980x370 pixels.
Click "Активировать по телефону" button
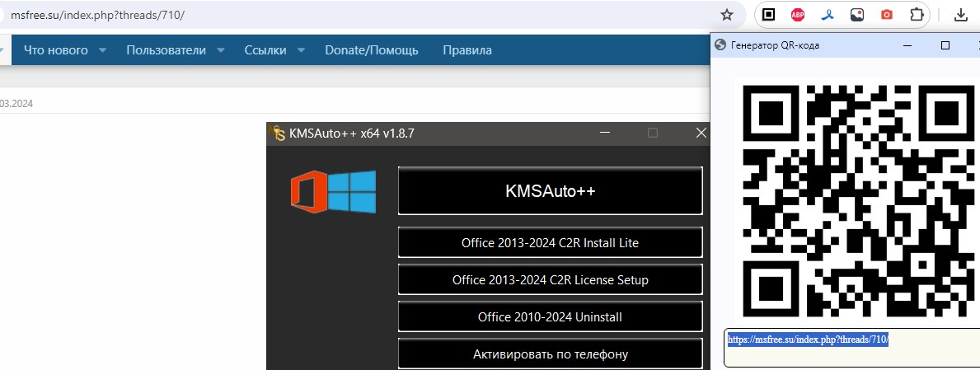(550, 354)
